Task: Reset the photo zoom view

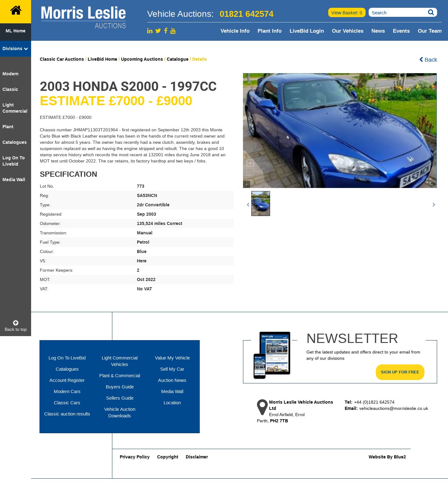Action: pos(250,180)
